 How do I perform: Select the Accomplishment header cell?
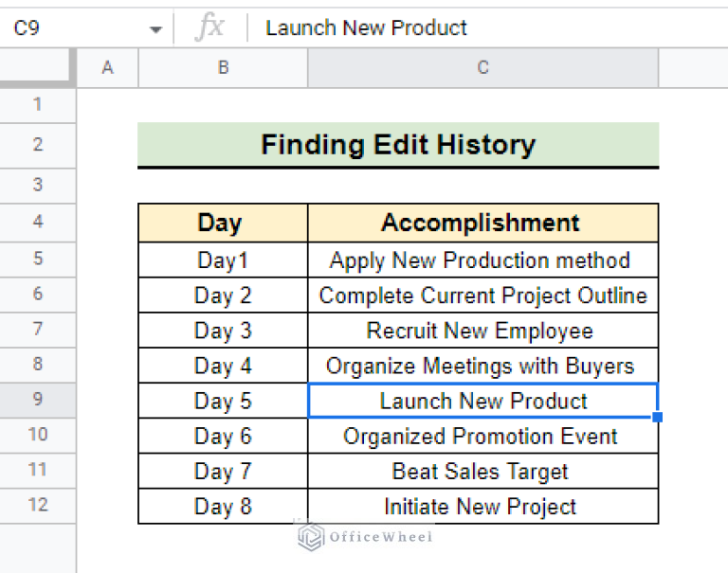482,224
